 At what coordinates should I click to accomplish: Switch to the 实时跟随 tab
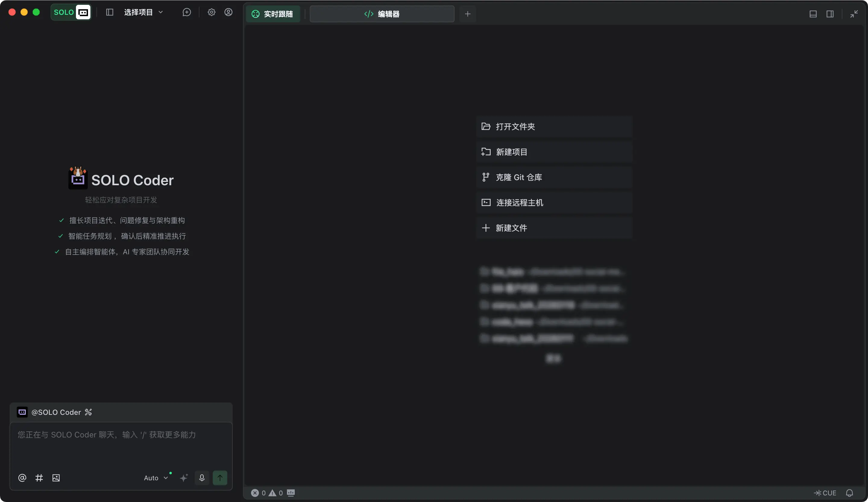pos(273,14)
